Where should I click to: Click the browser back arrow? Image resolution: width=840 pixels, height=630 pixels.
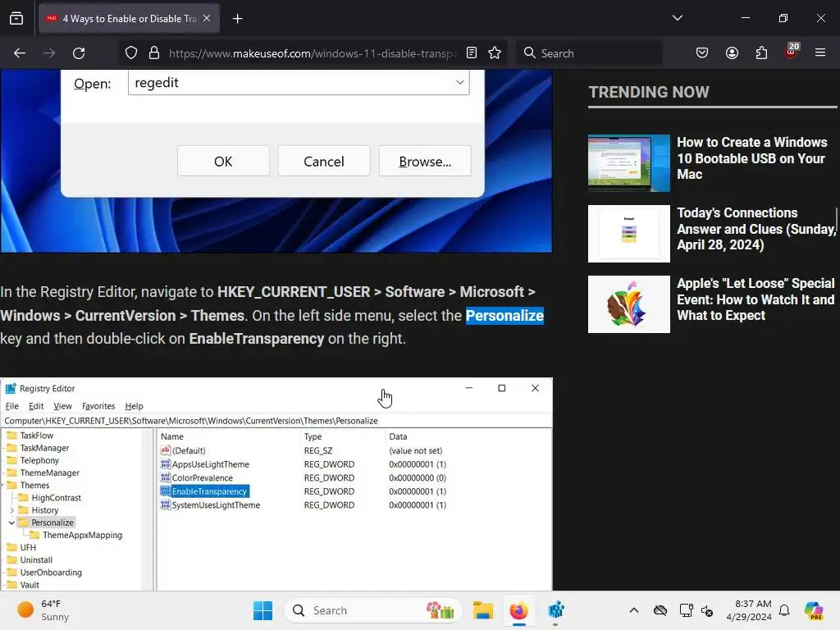point(20,53)
